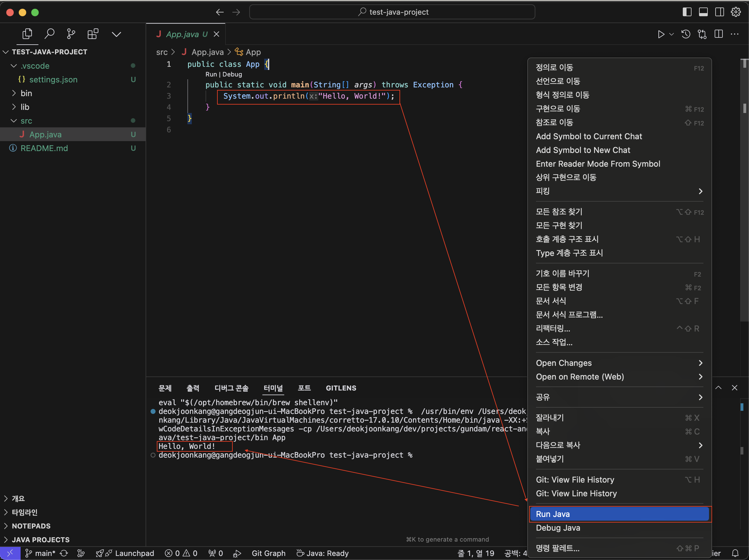Expand the bin folder

click(x=26, y=93)
